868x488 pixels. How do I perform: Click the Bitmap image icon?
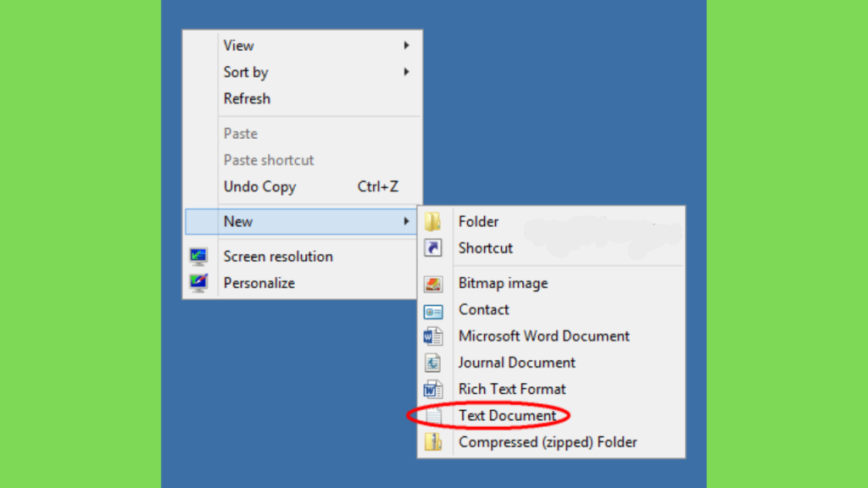pos(433,284)
